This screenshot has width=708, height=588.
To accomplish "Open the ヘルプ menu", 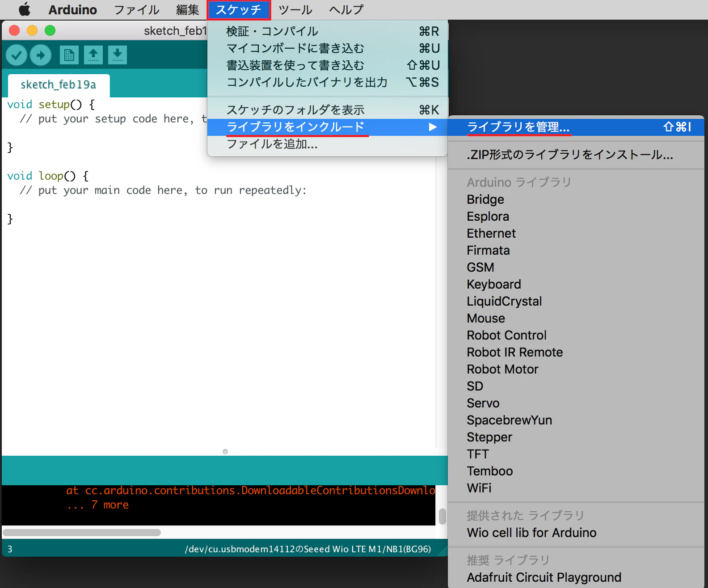I will pyautogui.click(x=346, y=9).
